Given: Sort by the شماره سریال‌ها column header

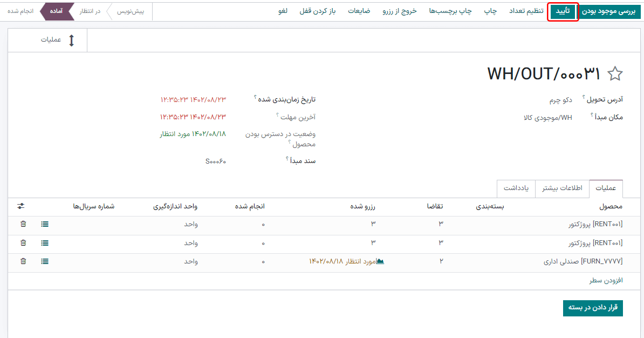Looking at the screenshot, I should click(x=94, y=206).
